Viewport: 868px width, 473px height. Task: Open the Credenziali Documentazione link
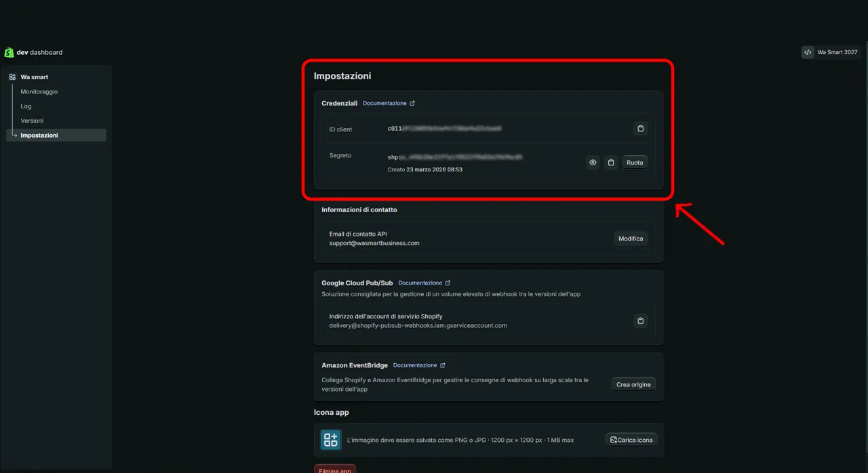point(389,104)
